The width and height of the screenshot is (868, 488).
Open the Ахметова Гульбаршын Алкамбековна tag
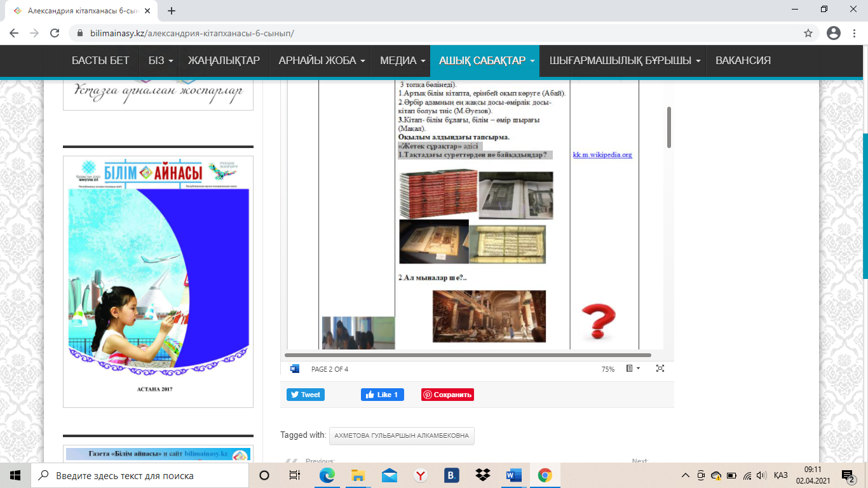point(402,436)
